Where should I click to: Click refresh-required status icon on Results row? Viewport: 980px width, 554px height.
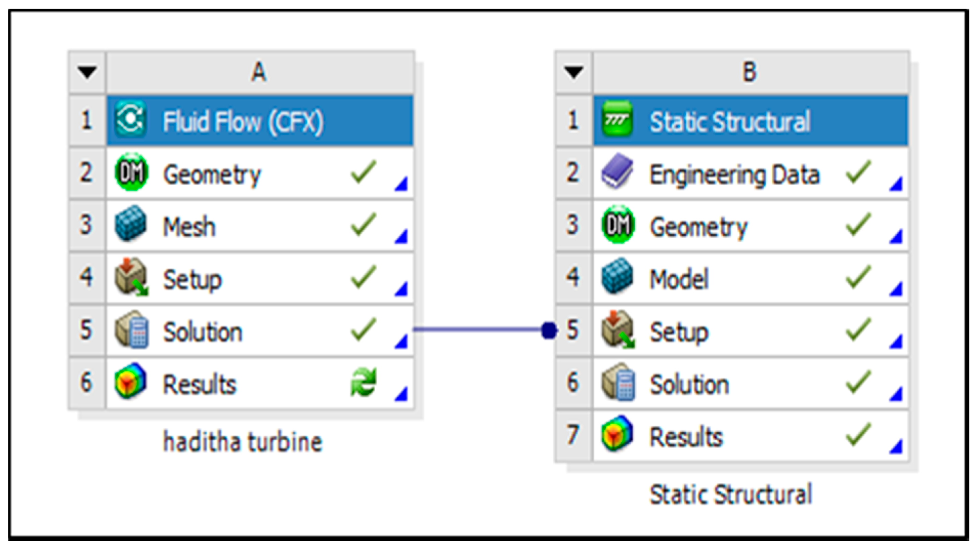(x=363, y=382)
